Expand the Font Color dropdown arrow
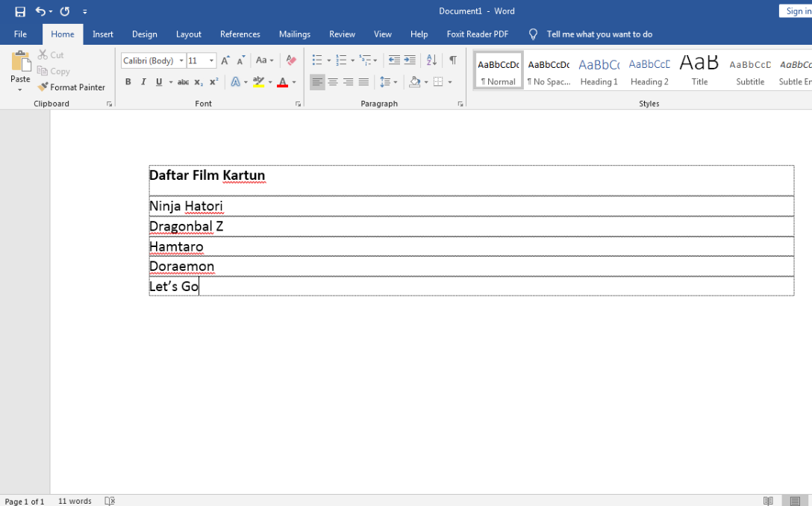Image resolution: width=812 pixels, height=506 pixels. pos(293,81)
